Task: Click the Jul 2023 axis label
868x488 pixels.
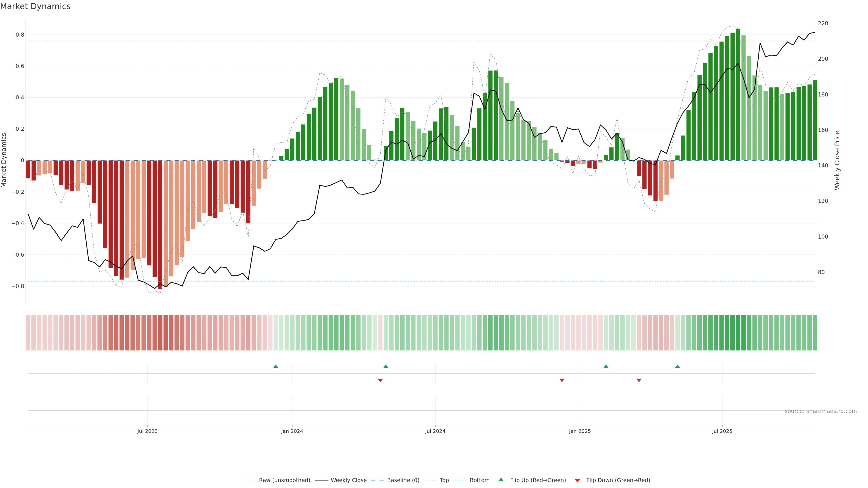Action: pyautogui.click(x=147, y=431)
